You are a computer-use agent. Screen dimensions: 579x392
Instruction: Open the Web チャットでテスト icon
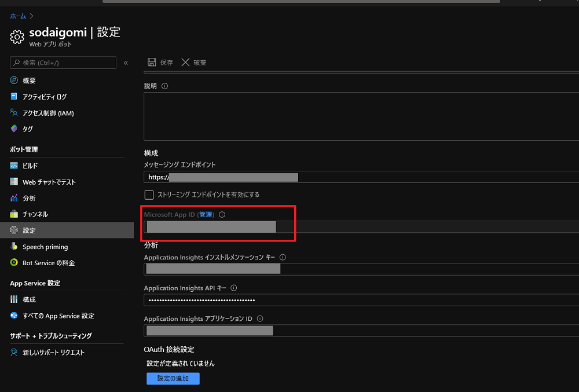[14, 182]
